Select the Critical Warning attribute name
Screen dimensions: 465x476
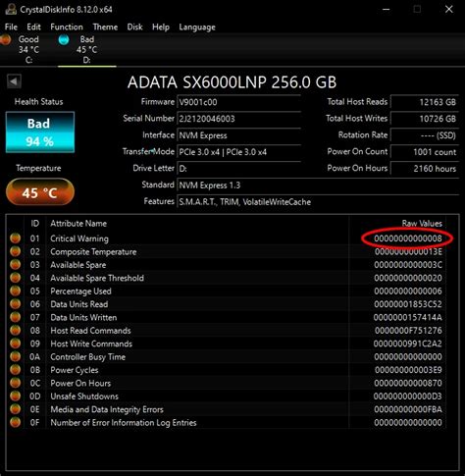click(x=79, y=238)
